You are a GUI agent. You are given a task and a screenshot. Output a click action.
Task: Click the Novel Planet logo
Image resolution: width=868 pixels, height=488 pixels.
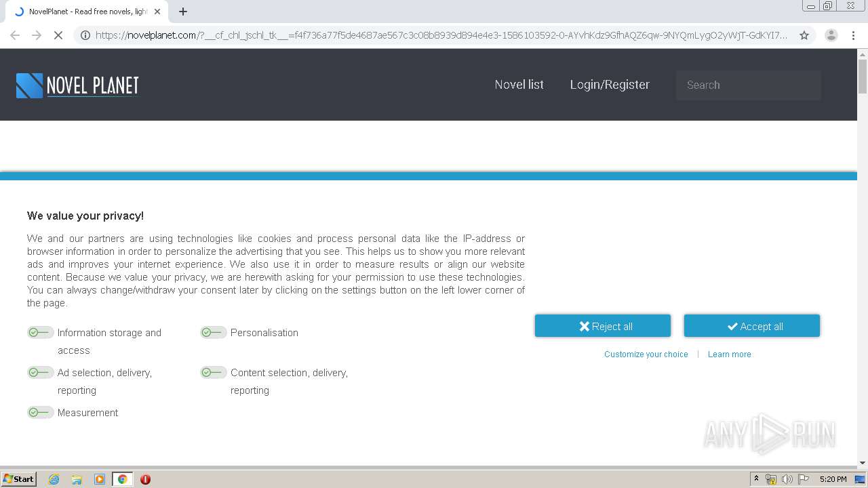pyautogui.click(x=77, y=85)
